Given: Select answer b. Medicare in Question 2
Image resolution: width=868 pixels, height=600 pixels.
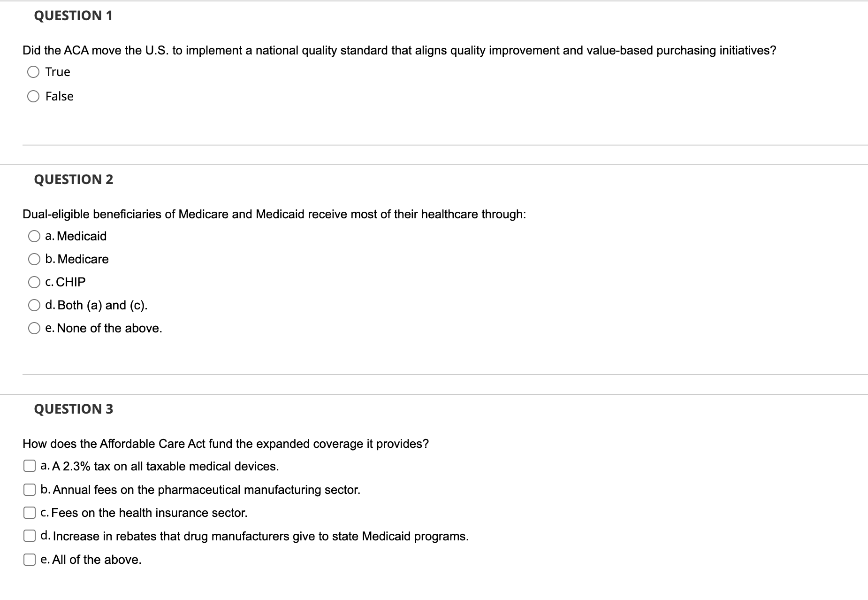Looking at the screenshot, I should point(33,259).
